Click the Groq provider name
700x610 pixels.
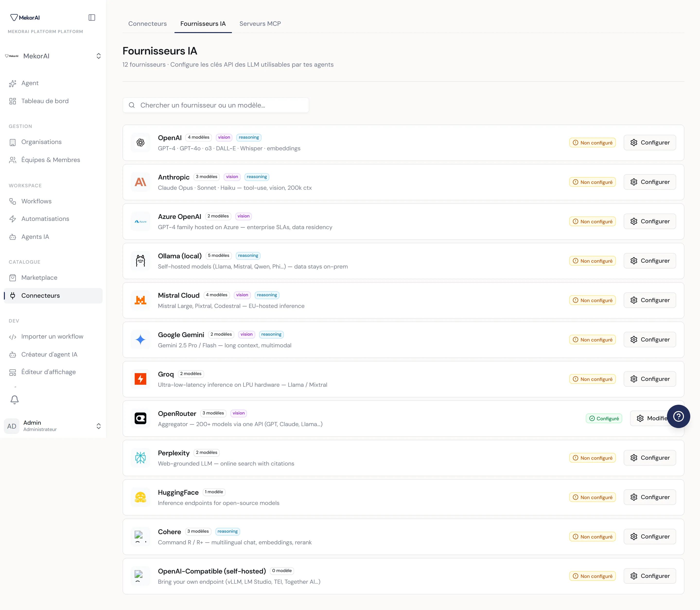click(x=166, y=375)
